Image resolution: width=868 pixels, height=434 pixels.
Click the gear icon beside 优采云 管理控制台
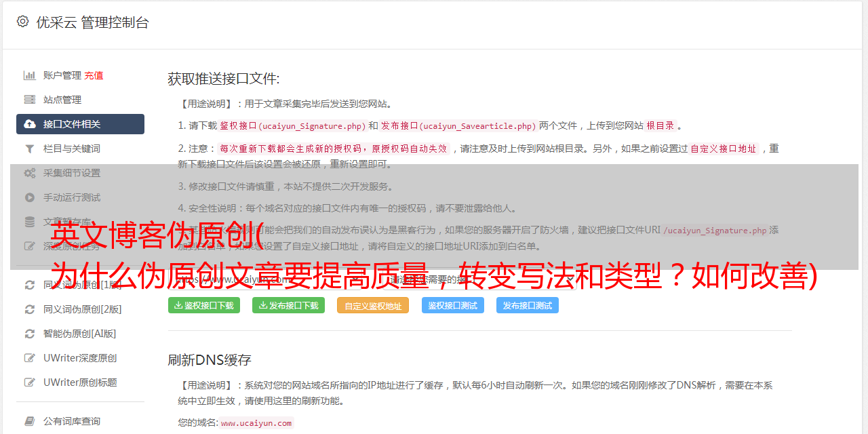point(22,22)
